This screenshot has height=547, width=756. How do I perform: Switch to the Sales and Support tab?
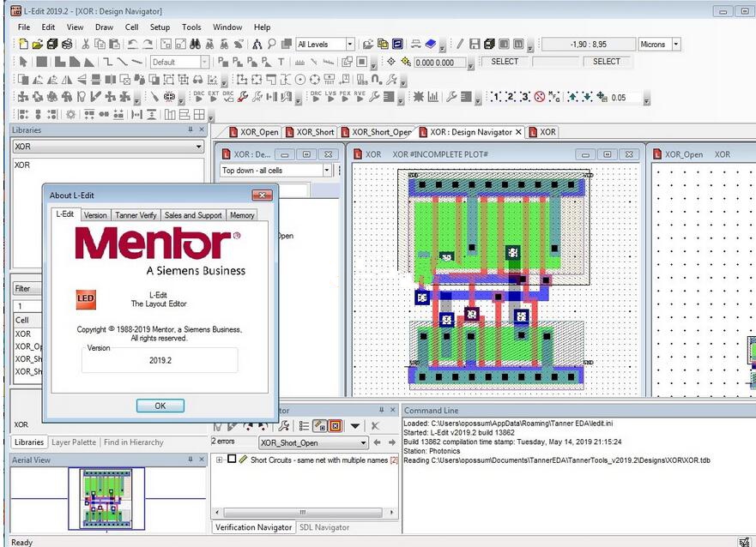[x=193, y=215]
